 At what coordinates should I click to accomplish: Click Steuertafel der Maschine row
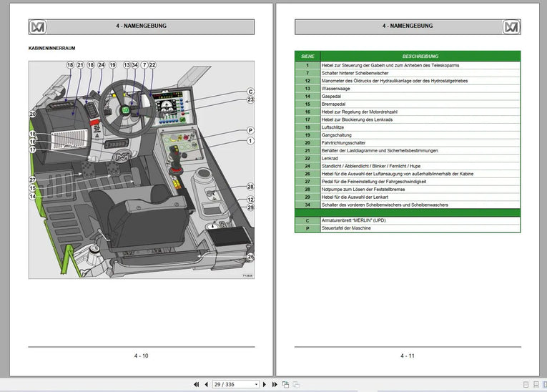point(408,228)
